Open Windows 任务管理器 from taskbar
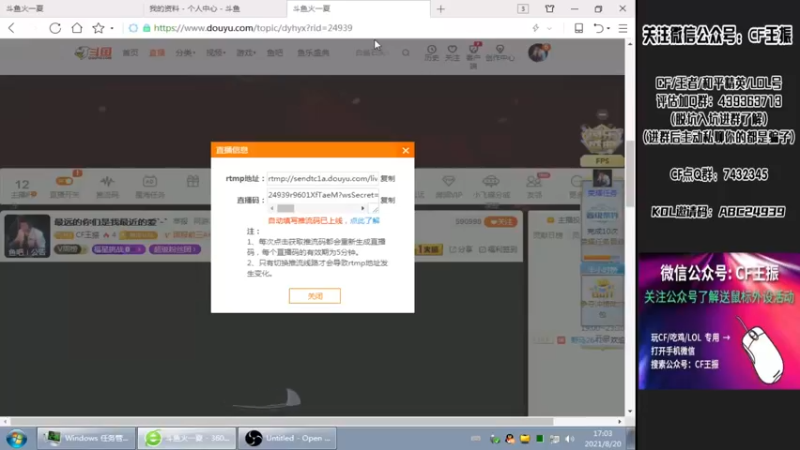This screenshot has height=450, width=800. tap(86, 438)
